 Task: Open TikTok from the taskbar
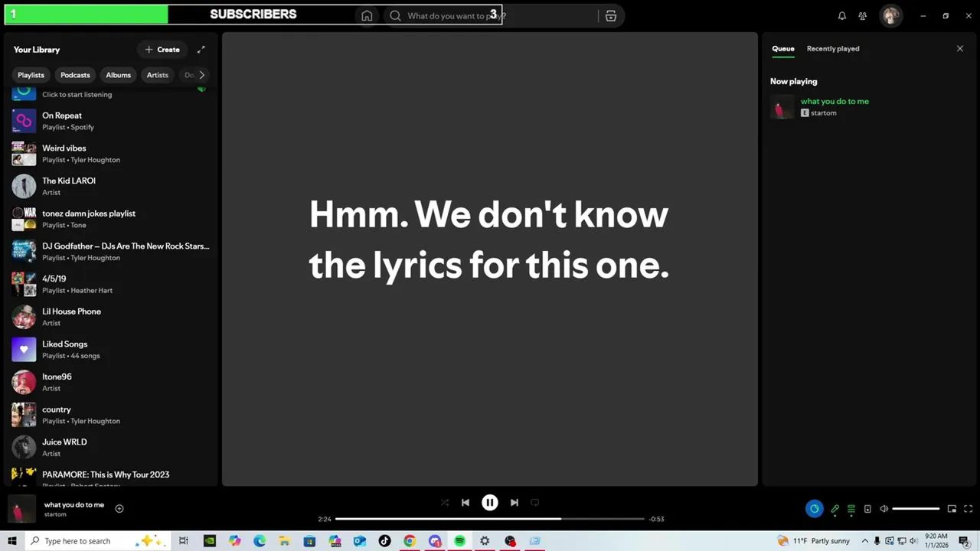384,541
